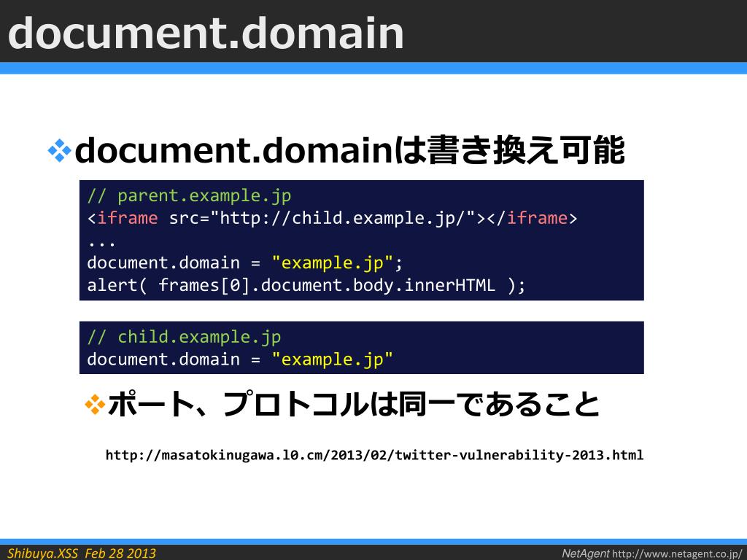
Task: Click the comment "// parent.example.jp"
Action: click(x=189, y=195)
